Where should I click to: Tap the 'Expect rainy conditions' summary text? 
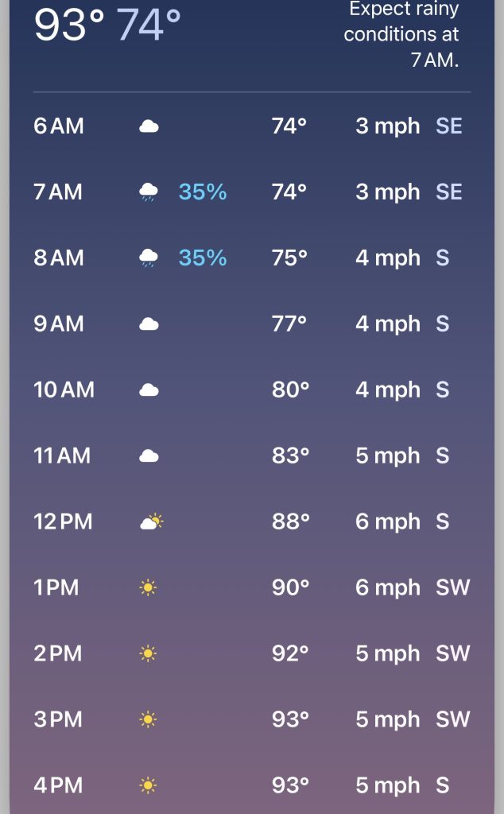[x=401, y=34]
